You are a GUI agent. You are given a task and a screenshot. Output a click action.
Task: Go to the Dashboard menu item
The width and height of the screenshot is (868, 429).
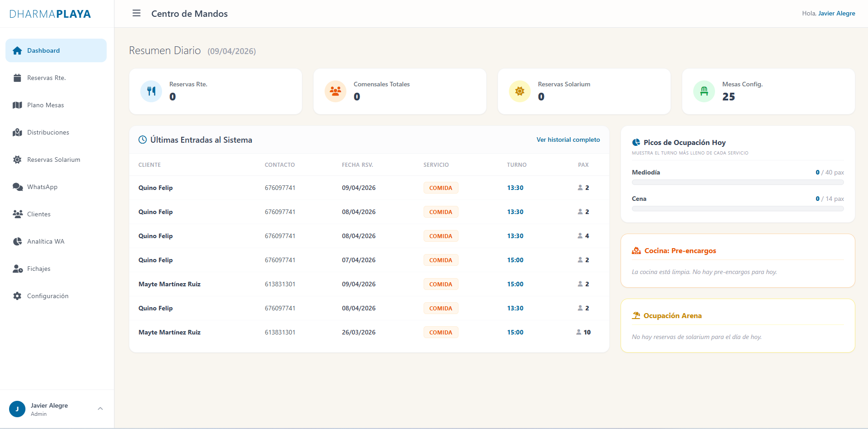[56, 50]
